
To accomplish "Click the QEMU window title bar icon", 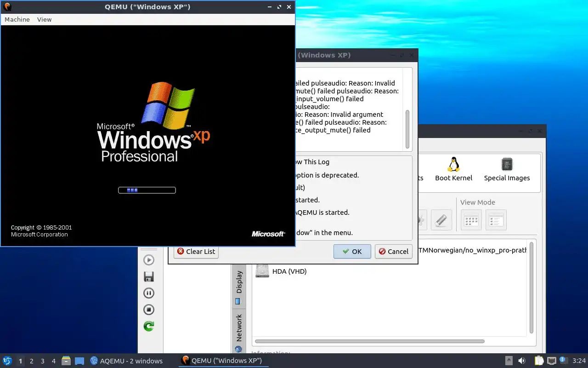I will click(x=7, y=7).
